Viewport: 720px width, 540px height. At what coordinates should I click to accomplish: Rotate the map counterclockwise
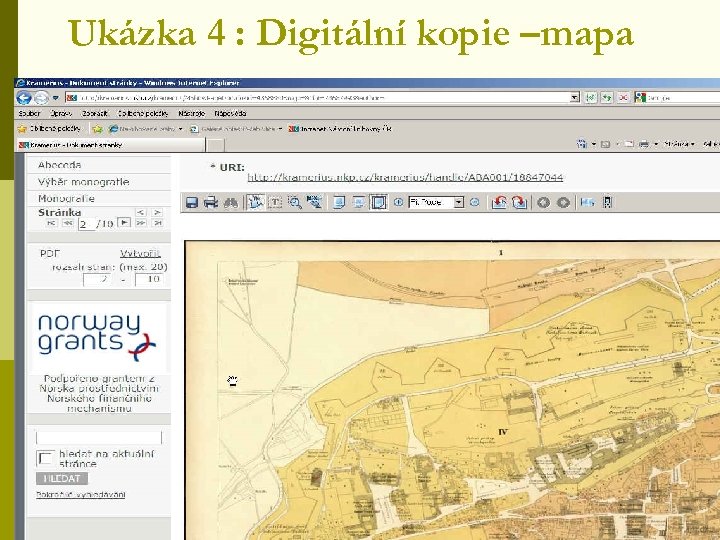tap(499, 202)
